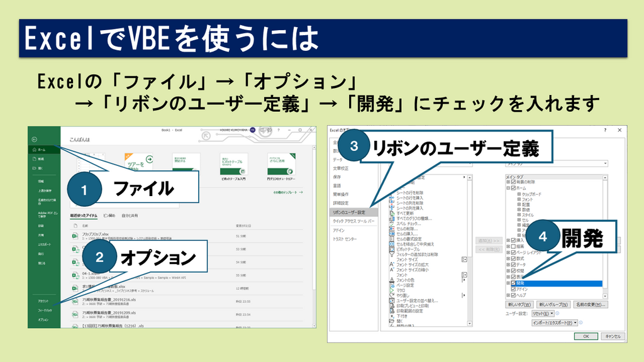Check the highlighted 開発 tab checkbox
This screenshot has width=644, height=362.
[513, 283]
